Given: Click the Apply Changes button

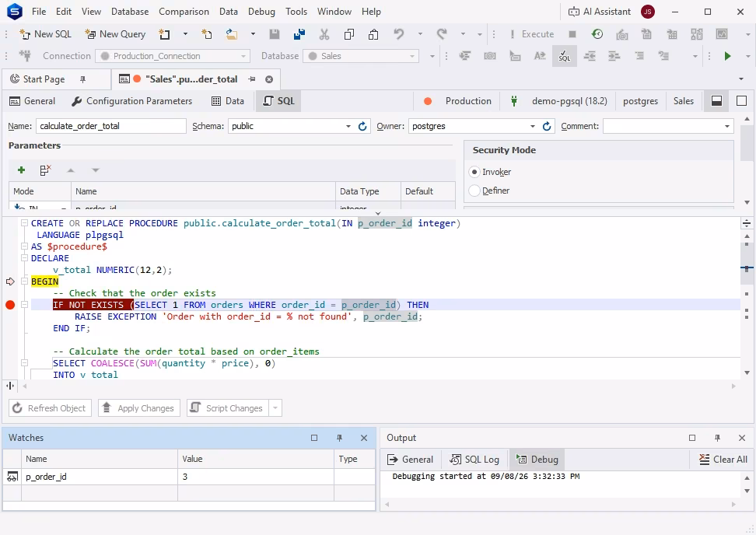Looking at the screenshot, I should [x=139, y=408].
